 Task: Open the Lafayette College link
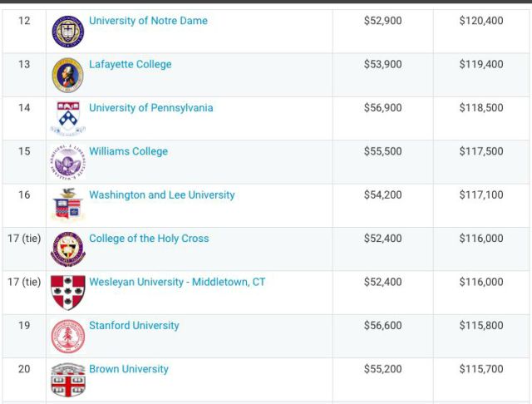(x=131, y=65)
